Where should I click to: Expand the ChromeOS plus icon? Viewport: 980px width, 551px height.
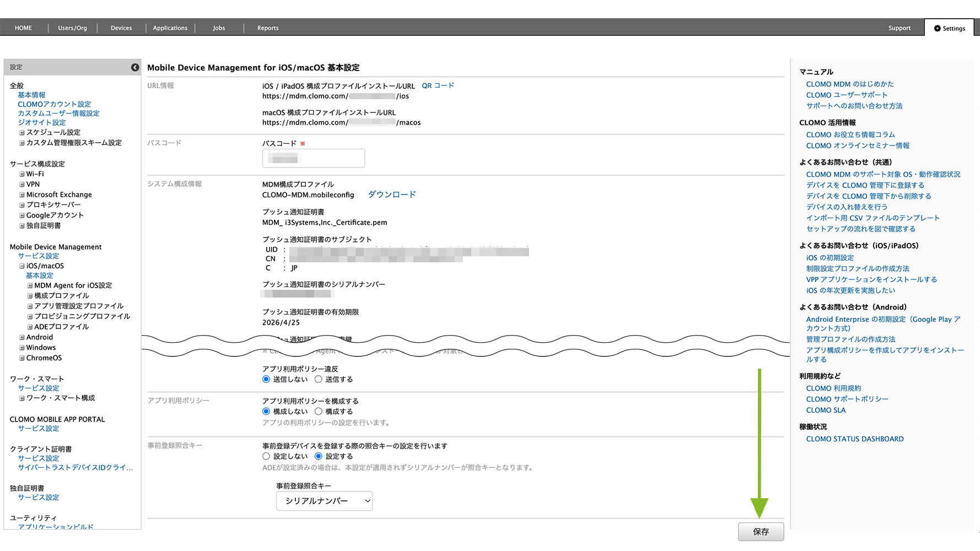22,358
